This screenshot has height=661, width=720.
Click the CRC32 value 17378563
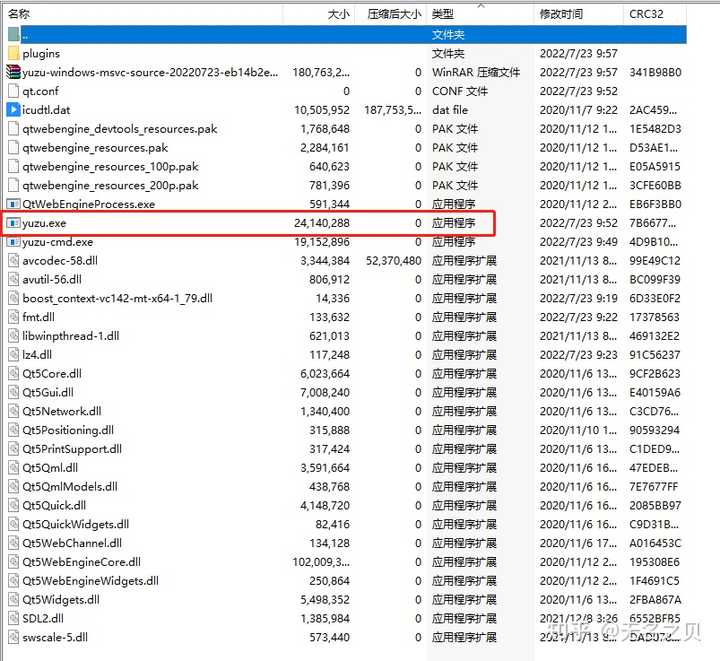pyautogui.click(x=654, y=317)
